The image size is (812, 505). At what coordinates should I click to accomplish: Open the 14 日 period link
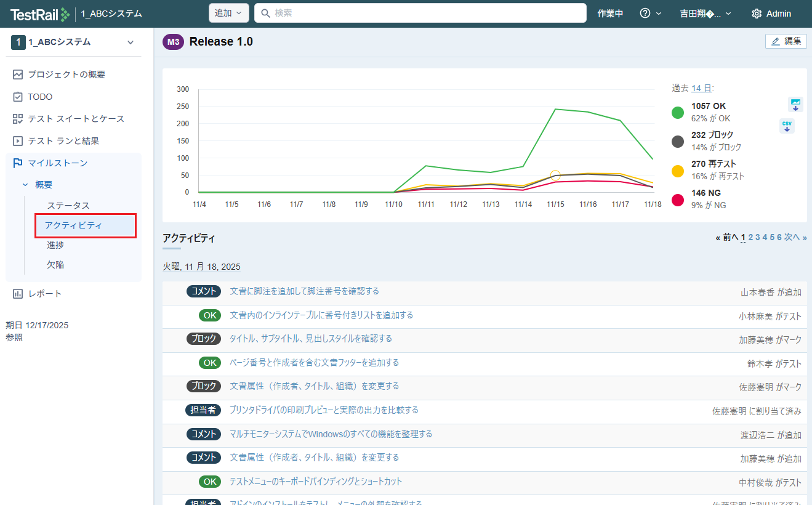[x=701, y=88]
